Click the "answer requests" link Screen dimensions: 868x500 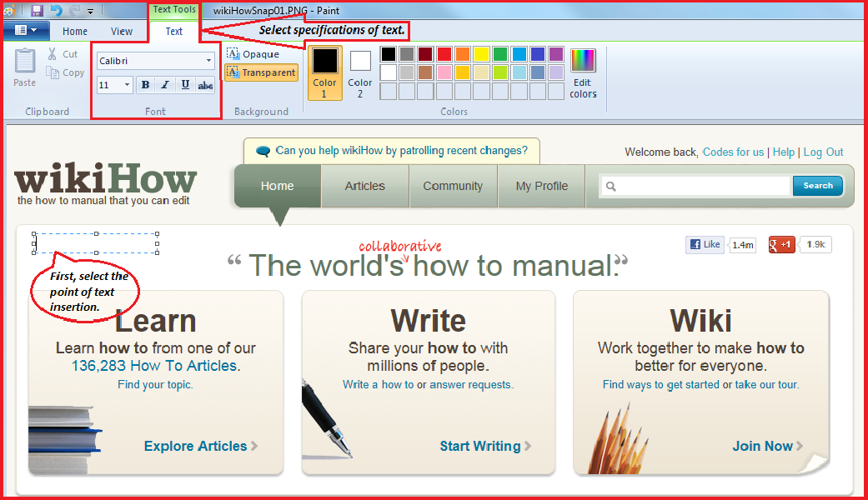[x=472, y=384]
